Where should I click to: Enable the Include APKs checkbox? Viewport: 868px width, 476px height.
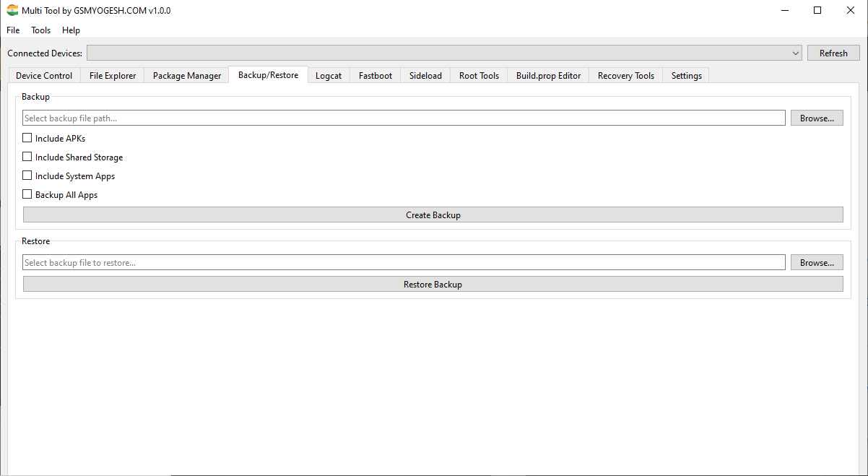[27, 138]
